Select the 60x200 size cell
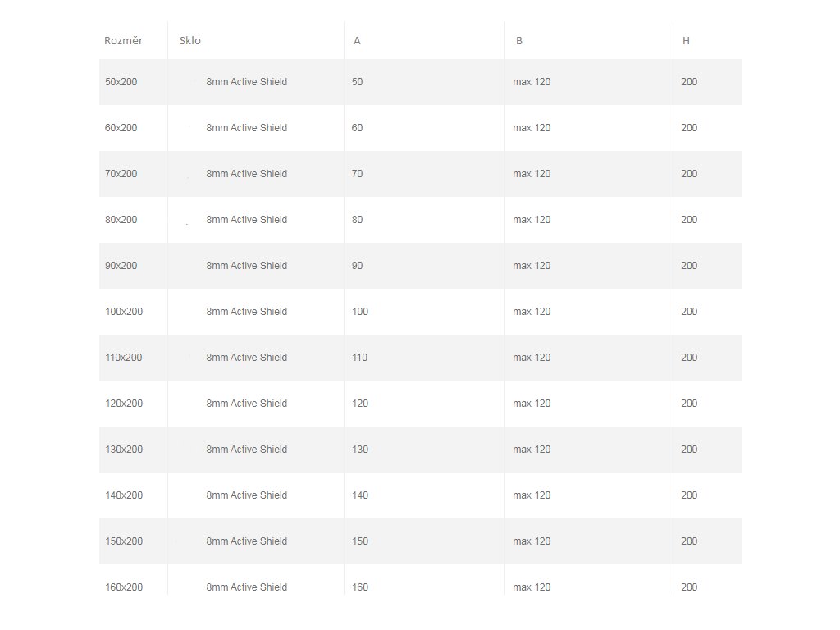Viewport: 840px width, 630px height. point(121,128)
